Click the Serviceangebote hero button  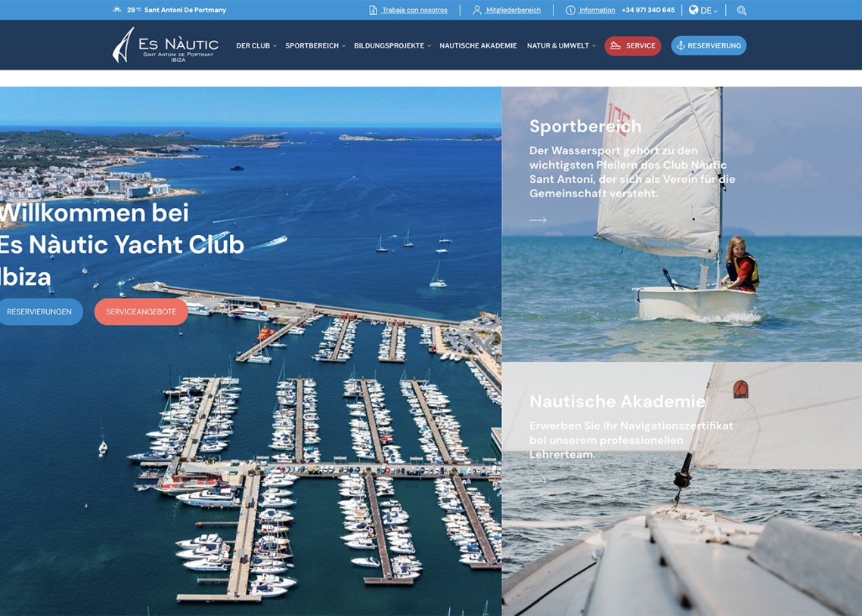[x=141, y=311]
